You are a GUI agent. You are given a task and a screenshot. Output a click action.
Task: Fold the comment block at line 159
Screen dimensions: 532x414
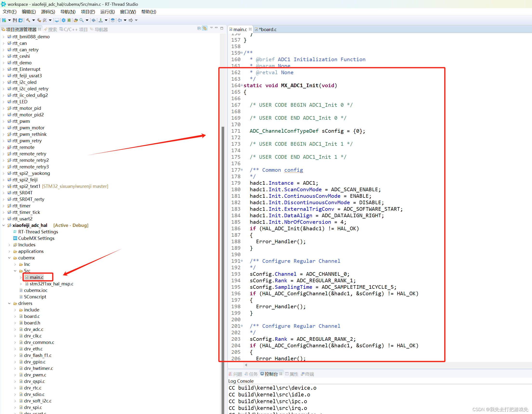(242, 53)
